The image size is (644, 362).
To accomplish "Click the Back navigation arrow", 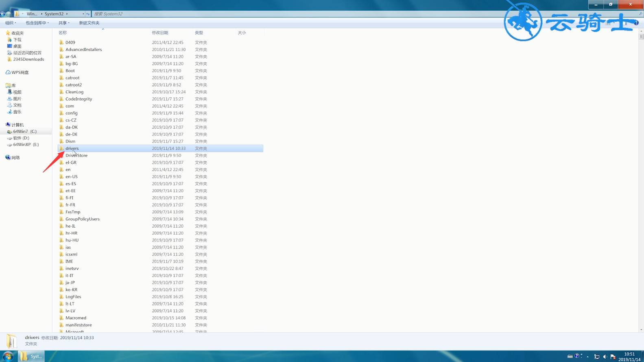I will (x=2, y=14).
